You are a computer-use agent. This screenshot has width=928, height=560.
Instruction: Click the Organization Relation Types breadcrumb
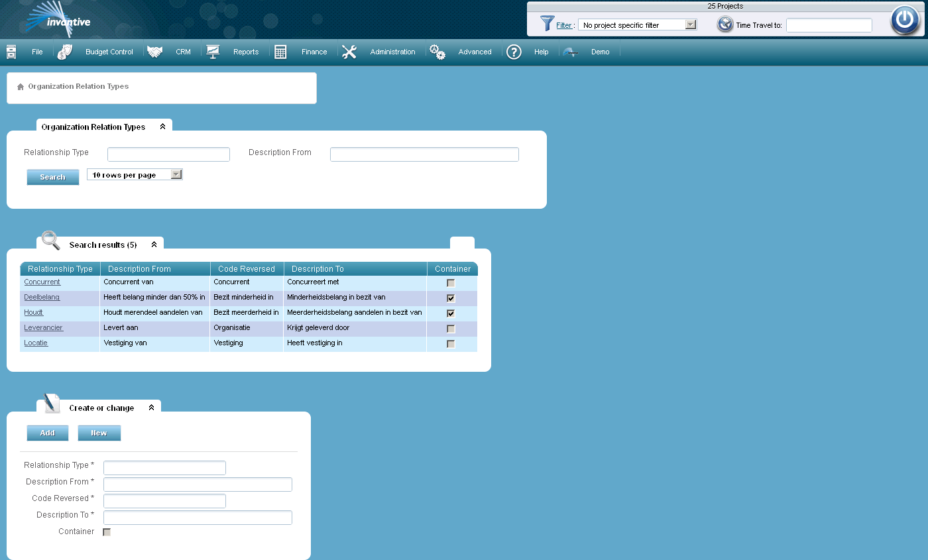click(78, 86)
